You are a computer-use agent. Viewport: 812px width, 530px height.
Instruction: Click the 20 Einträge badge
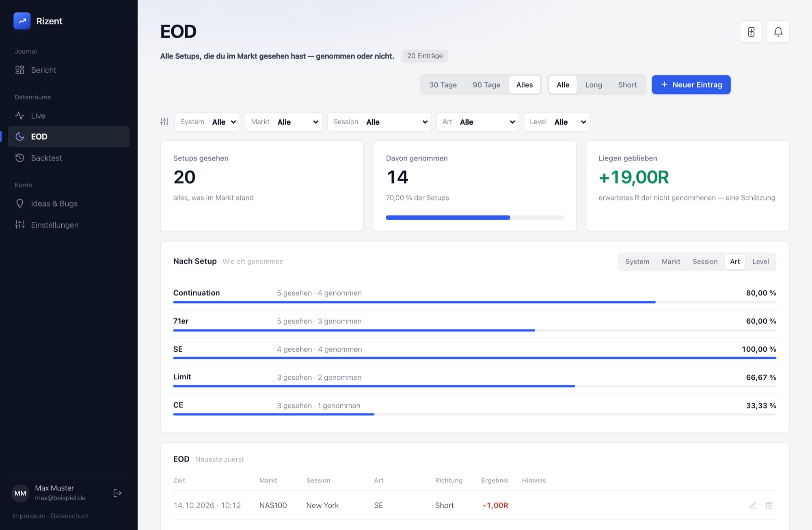425,56
